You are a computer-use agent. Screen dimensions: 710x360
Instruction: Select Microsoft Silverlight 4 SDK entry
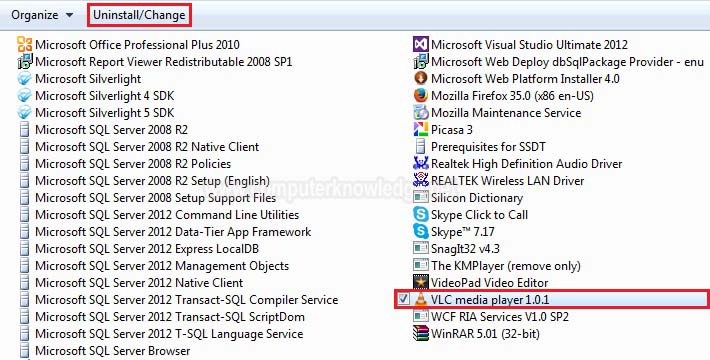point(105,96)
